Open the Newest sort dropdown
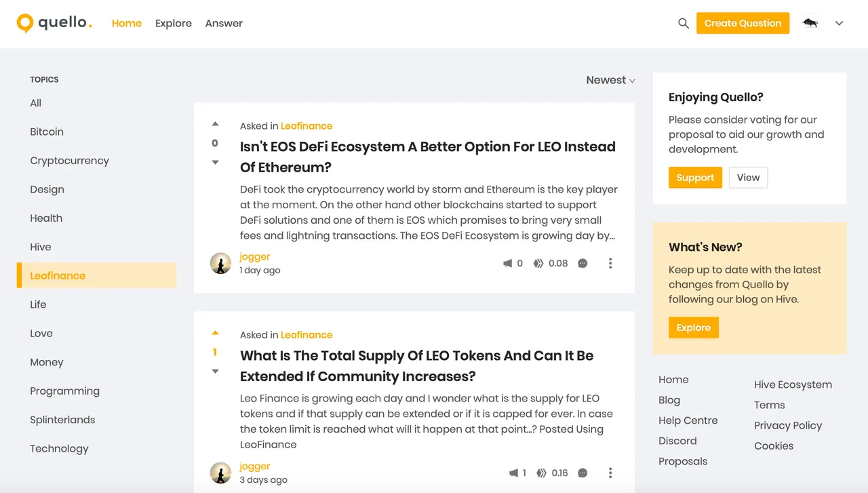The width and height of the screenshot is (868, 493). 610,80
